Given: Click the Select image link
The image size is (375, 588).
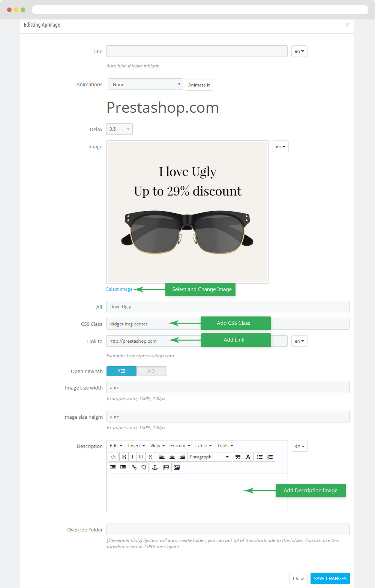Looking at the screenshot, I should click(x=119, y=289).
